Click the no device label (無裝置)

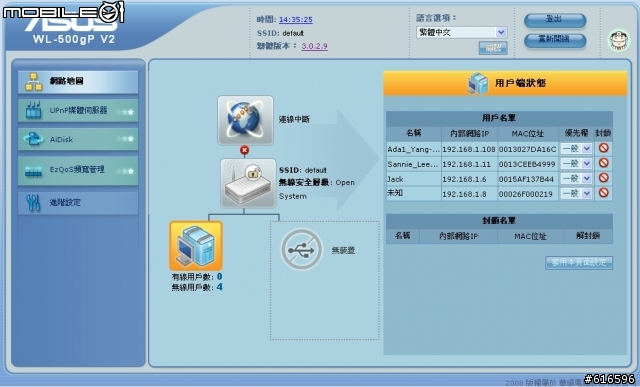click(343, 250)
